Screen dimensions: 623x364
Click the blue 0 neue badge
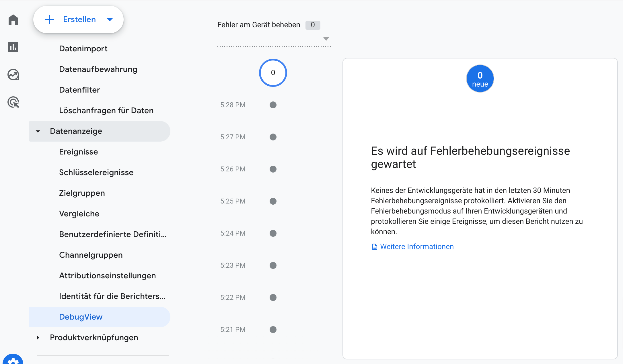(480, 79)
